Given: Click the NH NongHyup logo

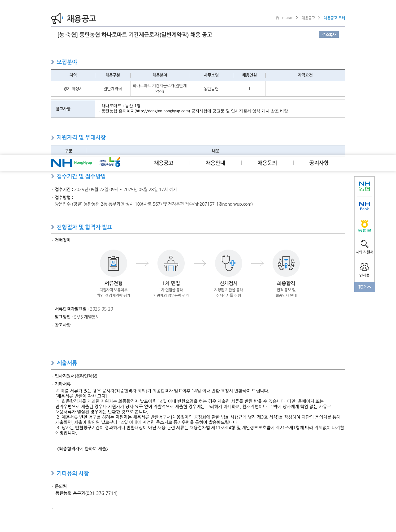Looking at the screenshot, I should tap(71, 163).
